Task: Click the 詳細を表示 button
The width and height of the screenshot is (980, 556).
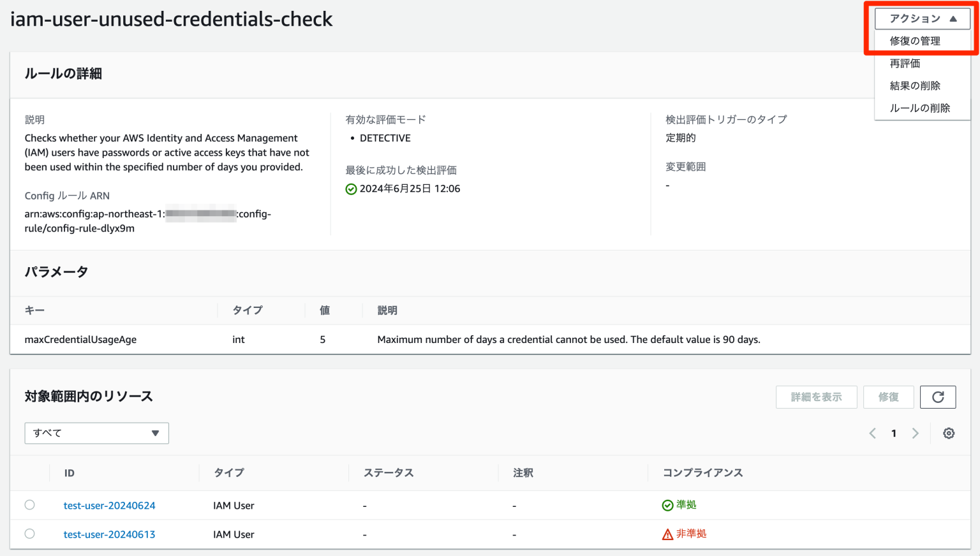Action: (x=817, y=397)
